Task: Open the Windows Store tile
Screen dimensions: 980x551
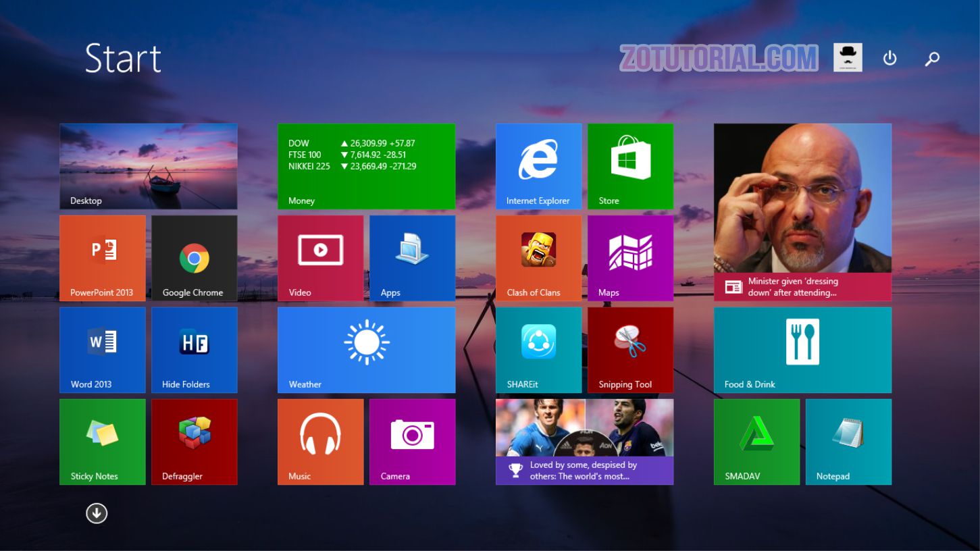Action: click(x=631, y=166)
